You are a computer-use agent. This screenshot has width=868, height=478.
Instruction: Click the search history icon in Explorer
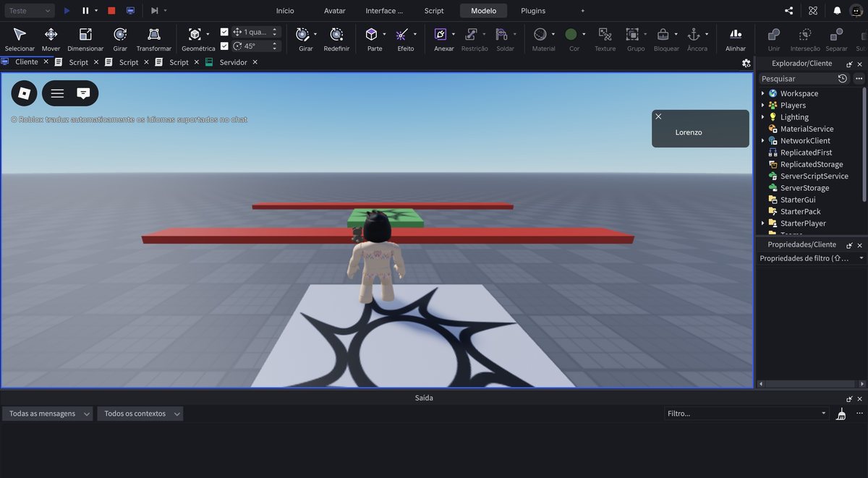843,78
